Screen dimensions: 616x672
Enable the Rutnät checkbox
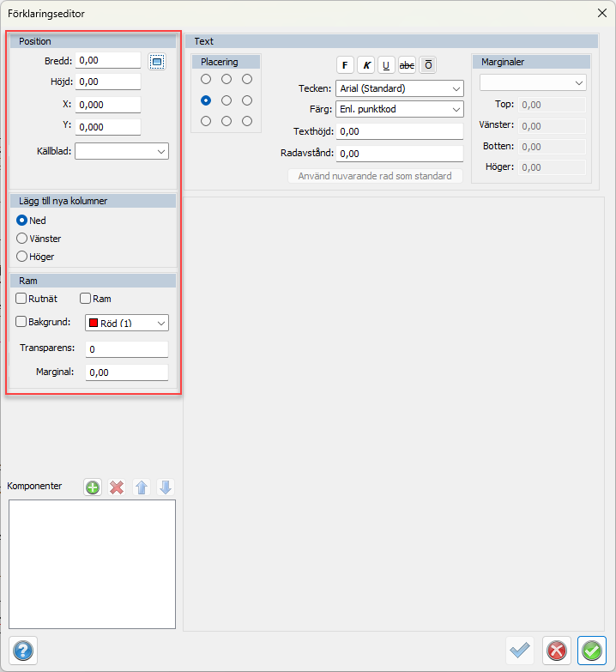click(x=22, y=299)
